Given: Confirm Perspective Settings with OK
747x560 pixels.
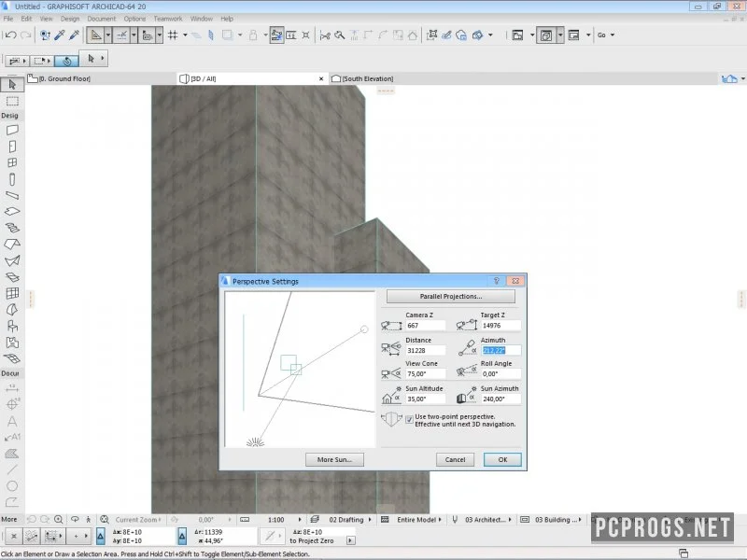Looking at the screenshot, I should point(502,459).
